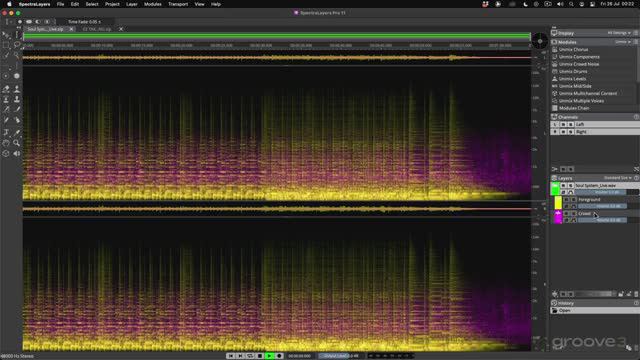Click the Output Level slider in transport bar
This screenshot has height=360, width=640.
[x=339, y=356]
